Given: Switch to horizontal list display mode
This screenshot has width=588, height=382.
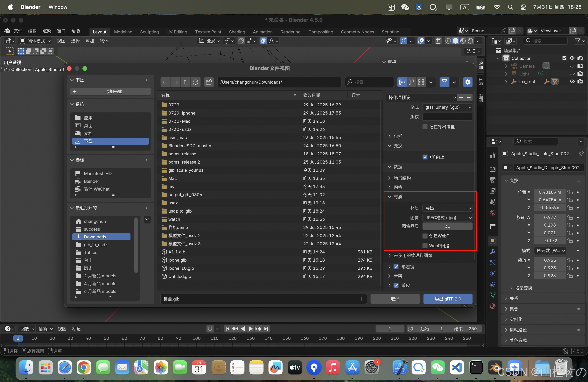Looking at the screenshot, I should [x=412, y=82].
